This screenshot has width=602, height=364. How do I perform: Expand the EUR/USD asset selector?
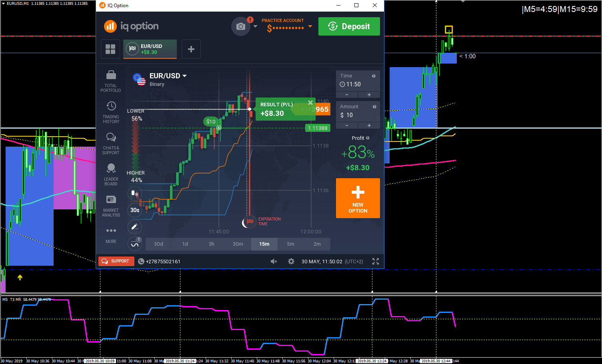pyautogui.click(x=168, y=76)
